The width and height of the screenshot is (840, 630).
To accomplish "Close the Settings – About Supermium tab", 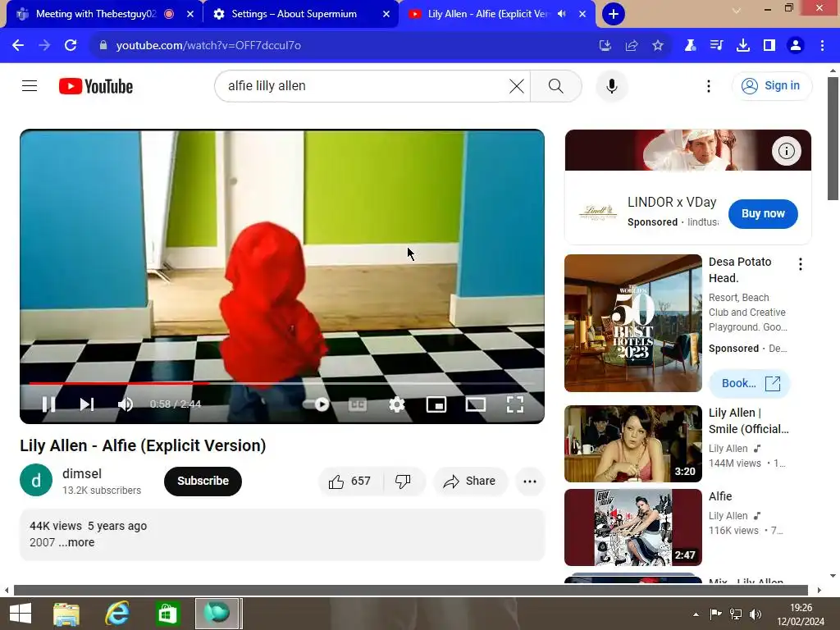I will (x=386, y=14).
